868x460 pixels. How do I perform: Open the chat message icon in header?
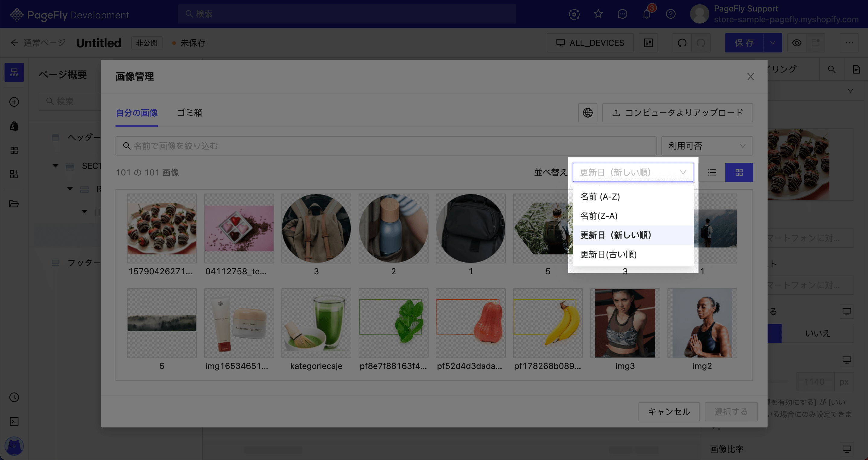coord(622,14)
